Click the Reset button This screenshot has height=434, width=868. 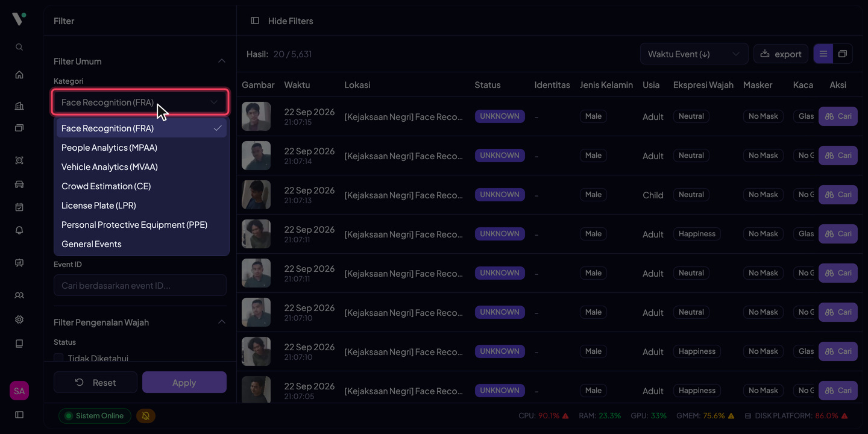[95, 382]
